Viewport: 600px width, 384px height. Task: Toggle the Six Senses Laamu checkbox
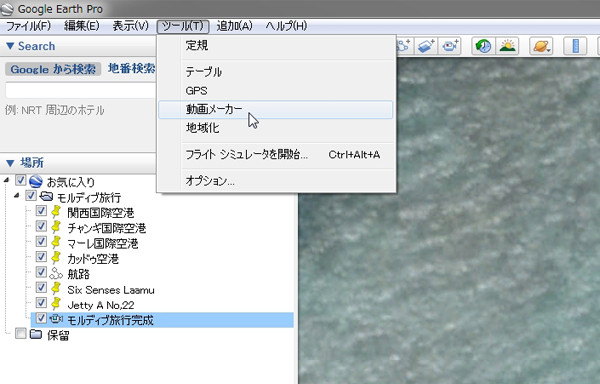click(x=41, y=287)
